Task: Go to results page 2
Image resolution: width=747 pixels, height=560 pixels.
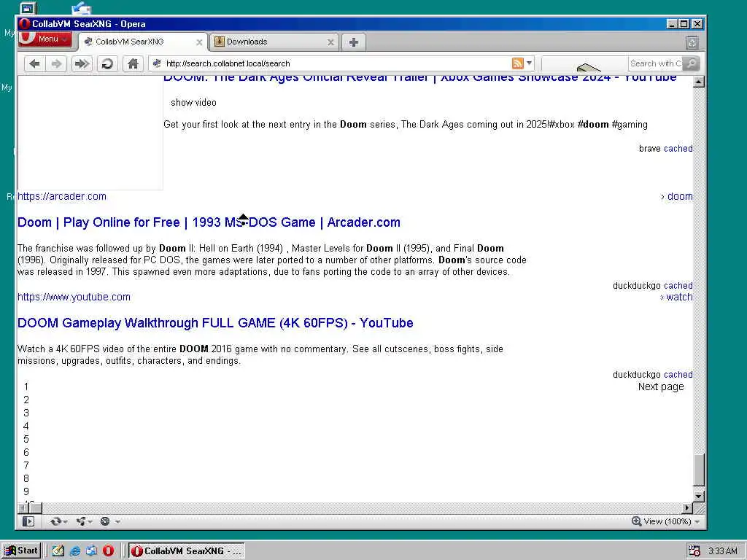Action: 26,400
